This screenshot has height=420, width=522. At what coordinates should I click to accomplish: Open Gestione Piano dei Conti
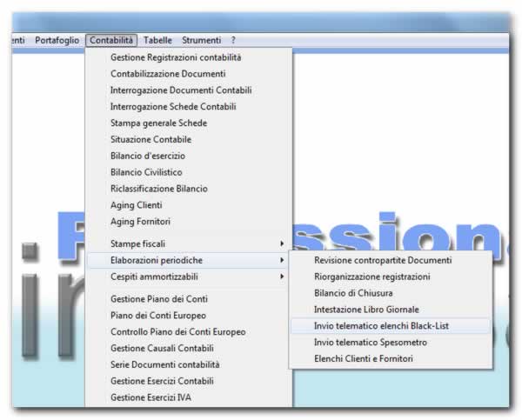(159, 299)
